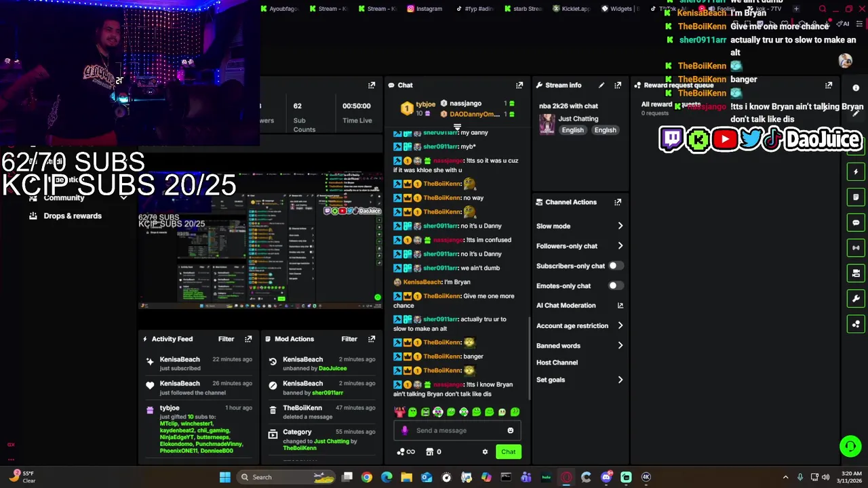Open Drops & rewards in sidebar
The height and width of the screenshot is (488, 868).
click(73, 216)
